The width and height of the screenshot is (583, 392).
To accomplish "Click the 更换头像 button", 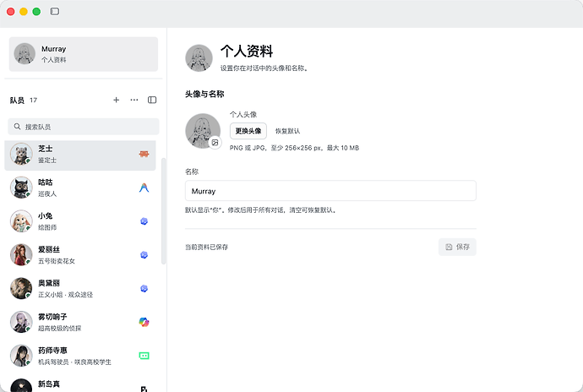I will click(248, 131).
